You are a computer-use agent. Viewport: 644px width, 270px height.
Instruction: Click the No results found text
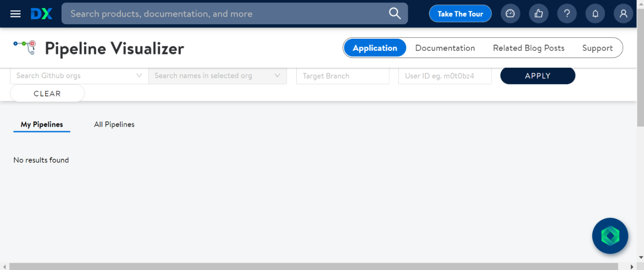click(41, 160)
